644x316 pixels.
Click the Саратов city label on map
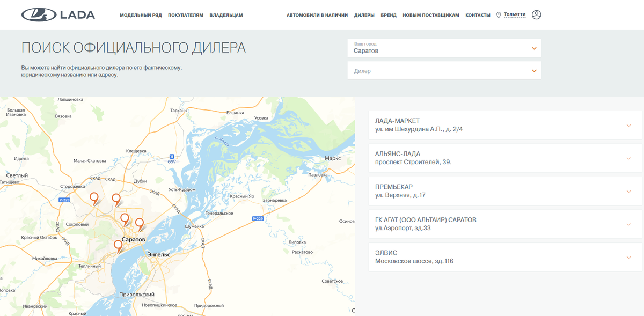pyautogui.click(x=133, y=239)
